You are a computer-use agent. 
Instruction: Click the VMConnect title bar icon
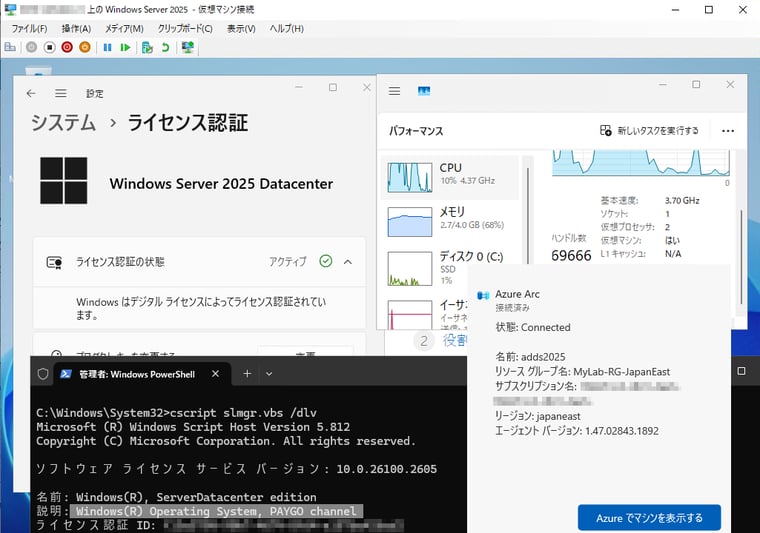click(x=10, y=9)
